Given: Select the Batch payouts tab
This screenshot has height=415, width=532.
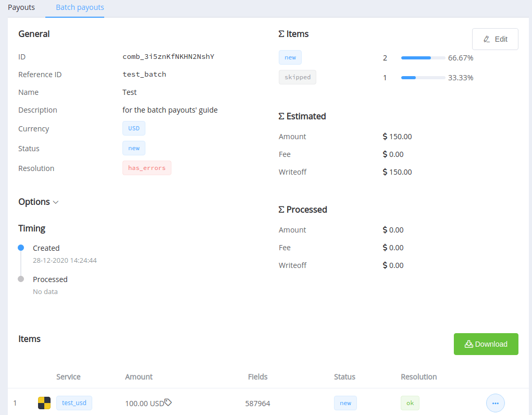Looking at the screenshot, I should tap(80, 8).
